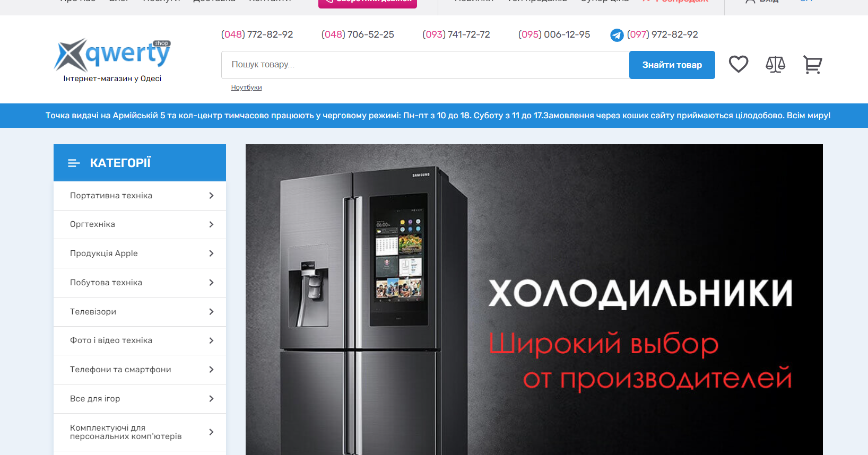Open the Побутова техніка category
868x455 pixels.
140,283
